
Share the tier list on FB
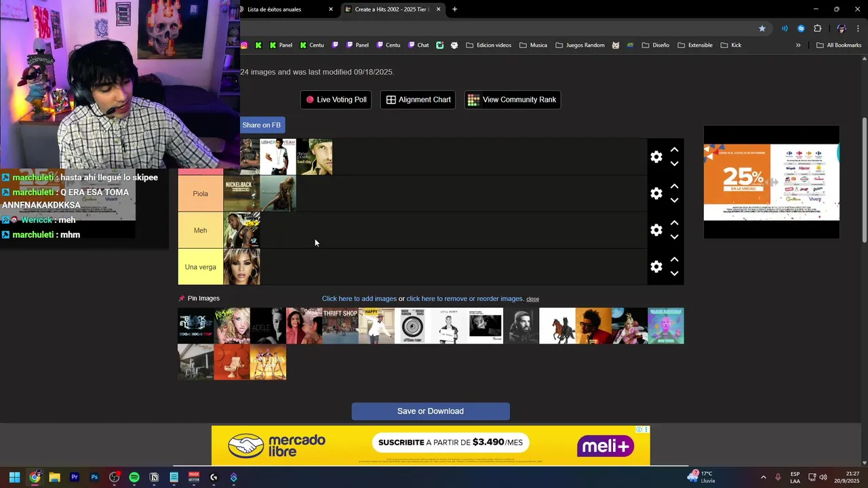261,125
